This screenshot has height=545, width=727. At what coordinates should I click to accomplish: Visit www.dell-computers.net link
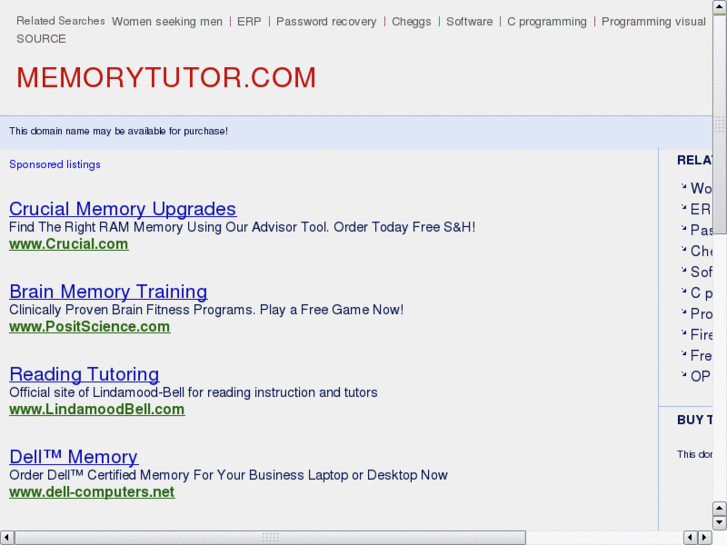pyautogui.click(x=92, y=492)
